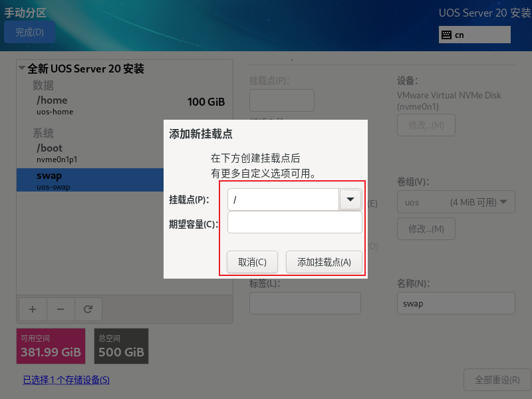Click the minus icon to remove partition
The height and width of the screenshot is (399, 532).
(61, 309)
